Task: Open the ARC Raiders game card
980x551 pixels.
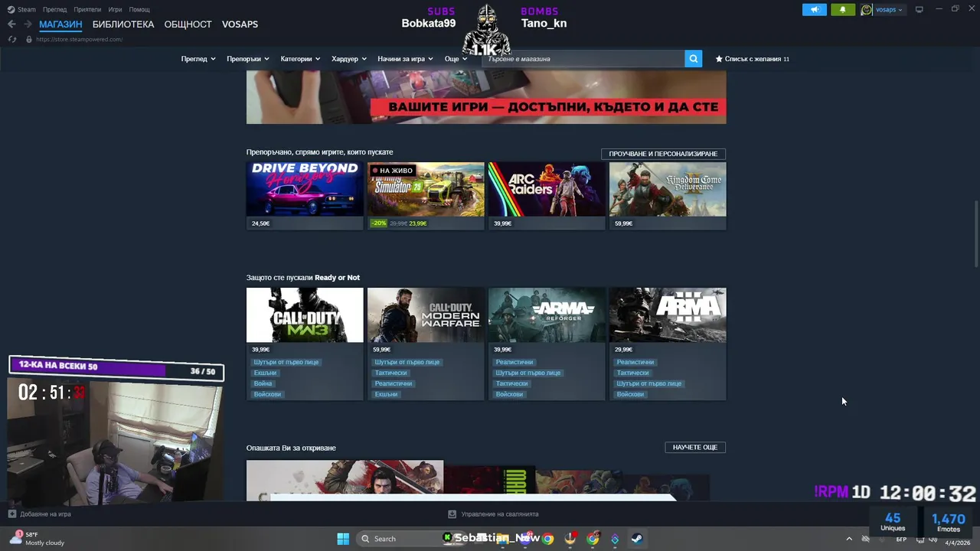Action: point(547,196)
